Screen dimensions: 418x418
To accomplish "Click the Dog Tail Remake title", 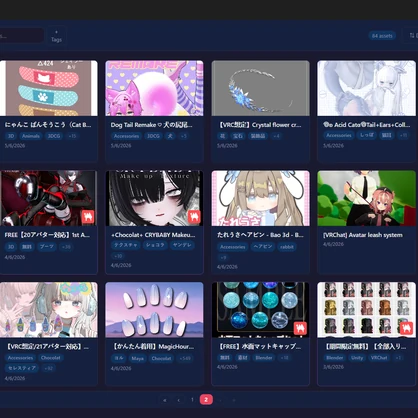I will tap(151, 125).
